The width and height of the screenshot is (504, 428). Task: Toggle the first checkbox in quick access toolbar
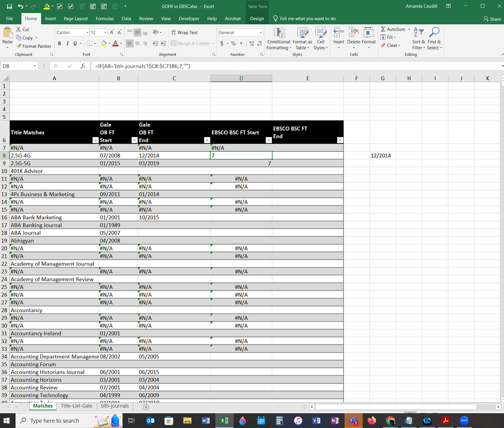(x=60, y=6)
